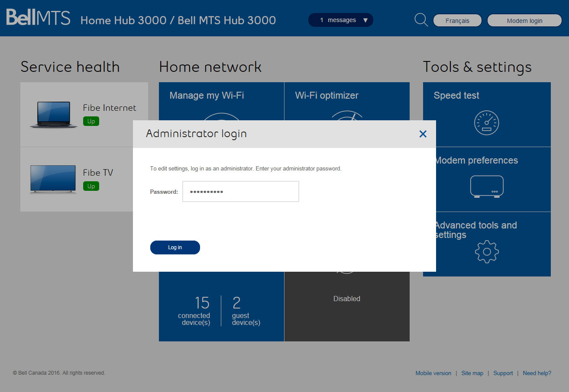Viewport: 569px width, 392px height.
Task: Click Advanced tools and settings label
Action: click(x=476, y=230)
